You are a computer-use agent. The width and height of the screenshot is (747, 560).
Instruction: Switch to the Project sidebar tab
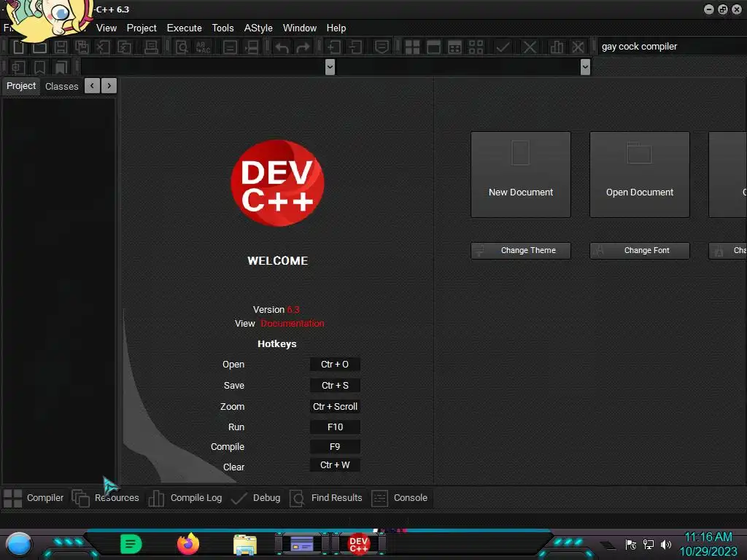pyautogui.click(x=21, y=86)
